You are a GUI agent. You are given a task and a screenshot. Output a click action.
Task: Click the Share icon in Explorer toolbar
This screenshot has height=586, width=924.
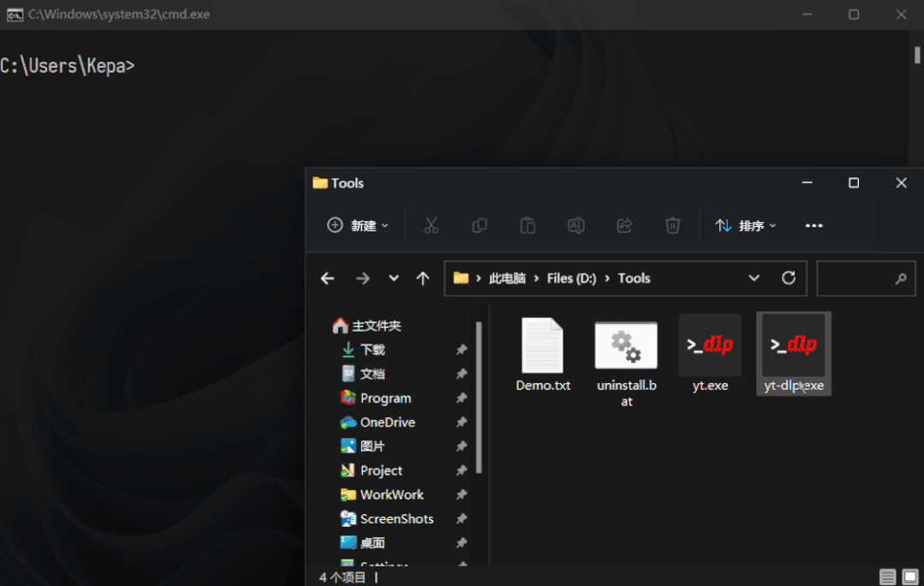coord(624,225)
